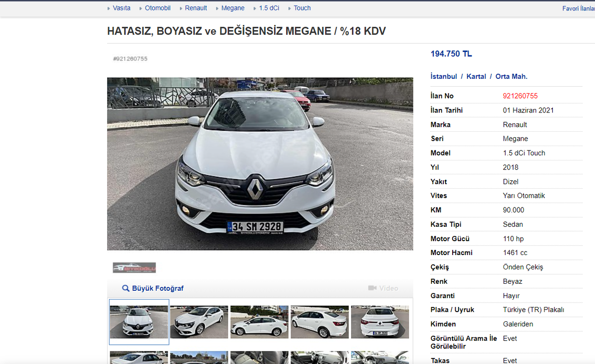Click the date 01 Haziran 2021
This screenshot has width=595, height=364.
coord(529,110)
